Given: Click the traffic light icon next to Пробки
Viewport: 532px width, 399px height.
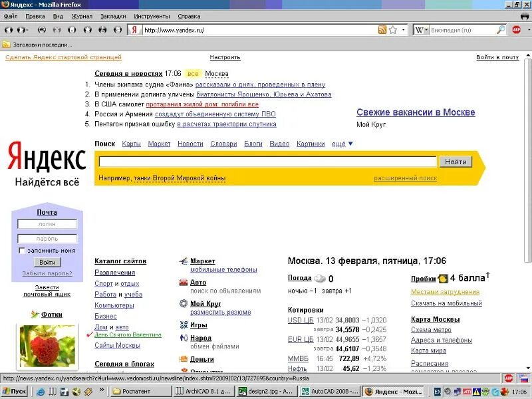Looking at the screenshot, I should 443,279.
